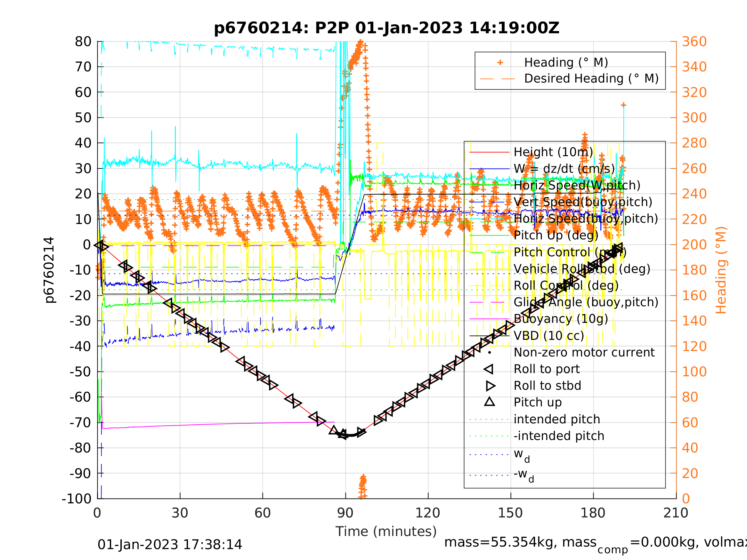
Task: Click the Non-zero motor current dot marker
Action: pyautogui.click(x=489, y=352)
